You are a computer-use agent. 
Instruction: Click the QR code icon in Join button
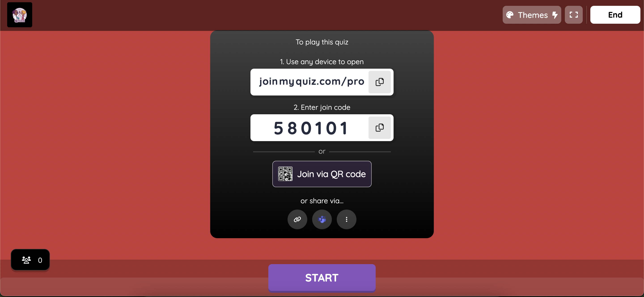click(x=286, y=173)
